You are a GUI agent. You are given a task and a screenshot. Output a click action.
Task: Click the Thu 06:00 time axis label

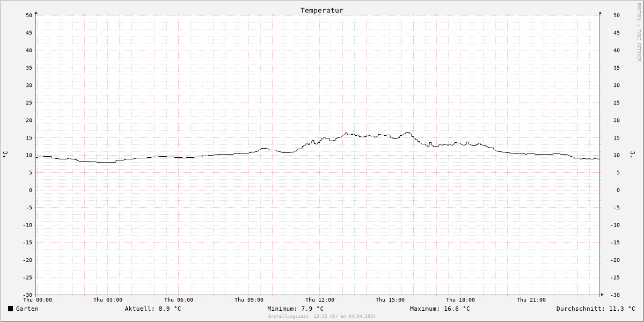coord(179,300)
